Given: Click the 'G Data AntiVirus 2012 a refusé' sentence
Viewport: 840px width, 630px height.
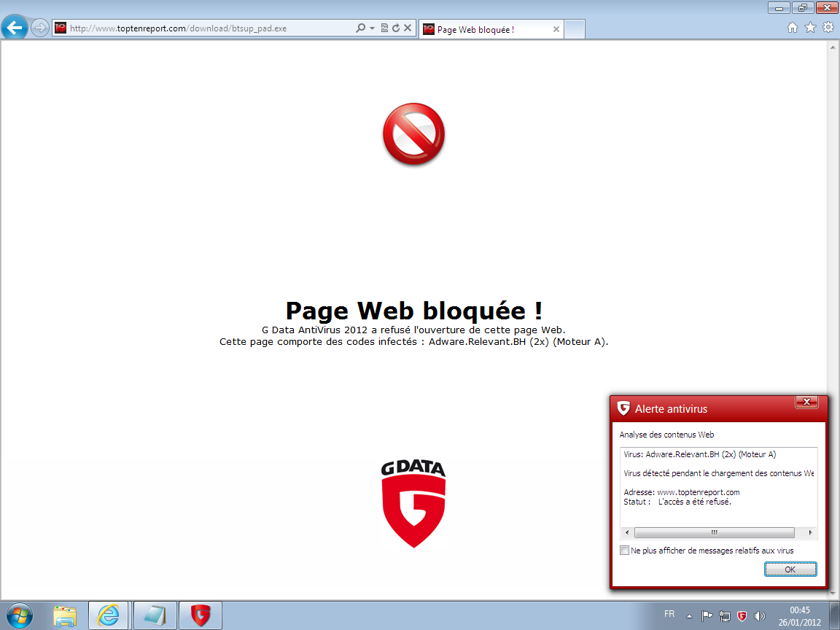Looking at the screenshot, I should coord(413,330).
